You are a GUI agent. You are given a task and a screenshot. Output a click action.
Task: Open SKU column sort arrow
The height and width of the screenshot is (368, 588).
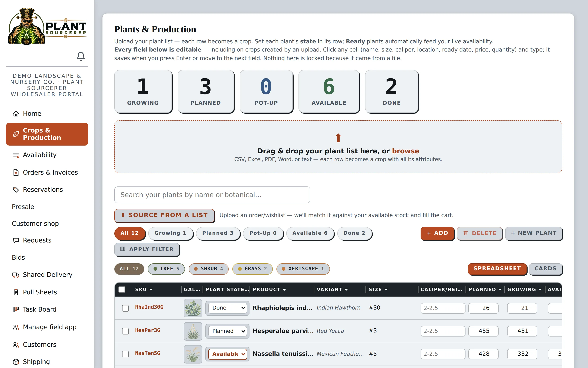(151, 290)
